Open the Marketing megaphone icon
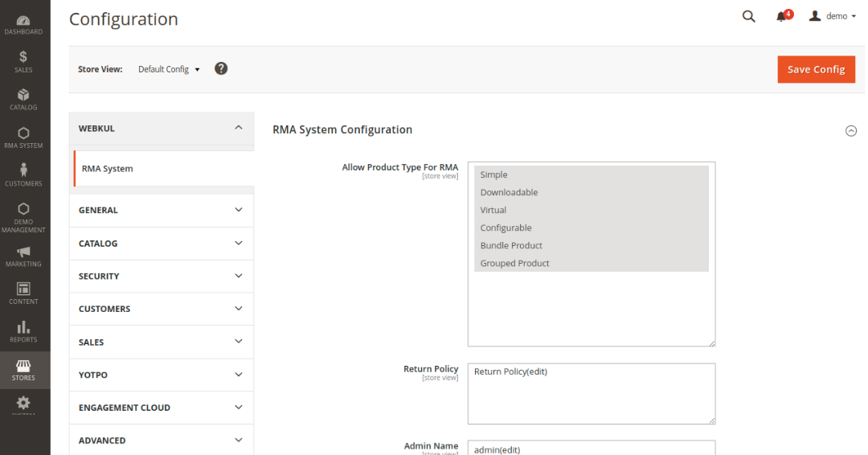The image size is (868, 455). click(x=23, y=252)
